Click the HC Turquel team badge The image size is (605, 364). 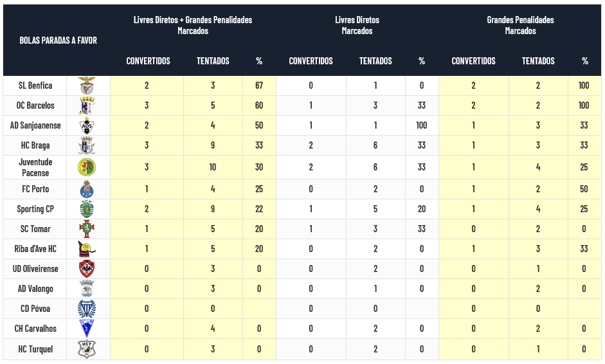pos(86,349)
